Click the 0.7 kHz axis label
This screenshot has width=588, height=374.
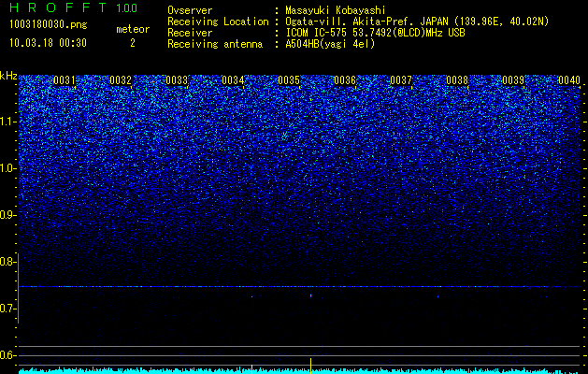[7, 309]
